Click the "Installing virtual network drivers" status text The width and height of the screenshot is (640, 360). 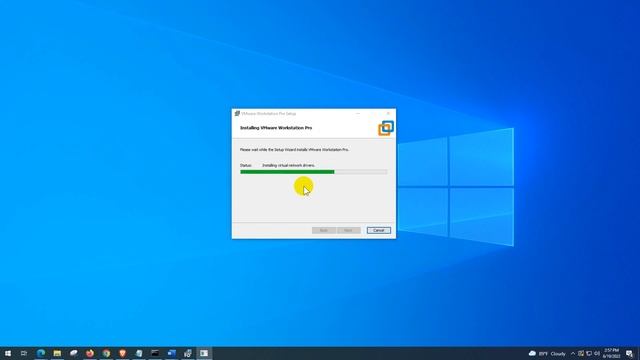pos(289,165)
